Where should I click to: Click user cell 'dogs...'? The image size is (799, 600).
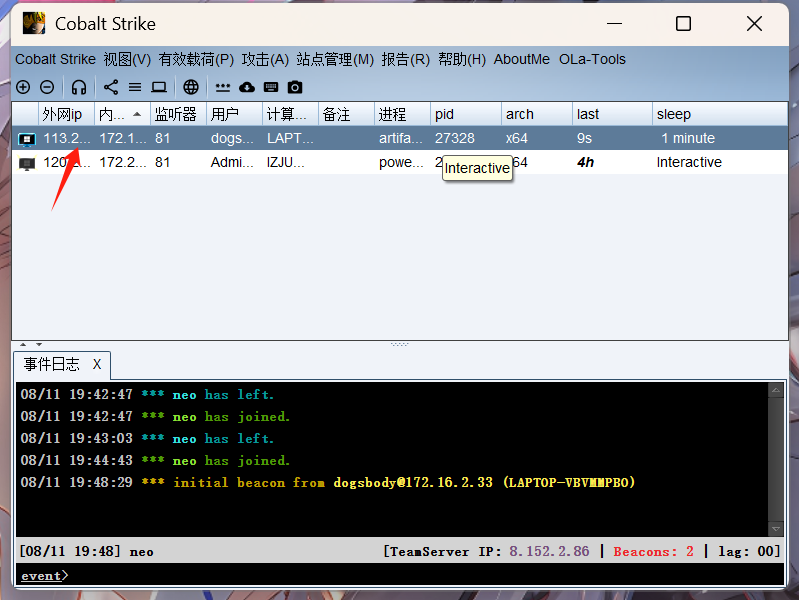232,138
